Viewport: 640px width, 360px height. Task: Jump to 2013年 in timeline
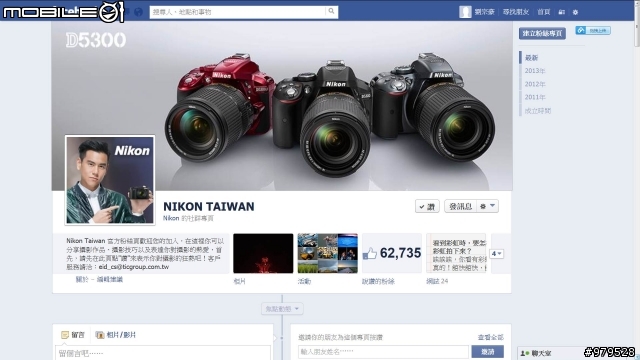tap(535, 71)
